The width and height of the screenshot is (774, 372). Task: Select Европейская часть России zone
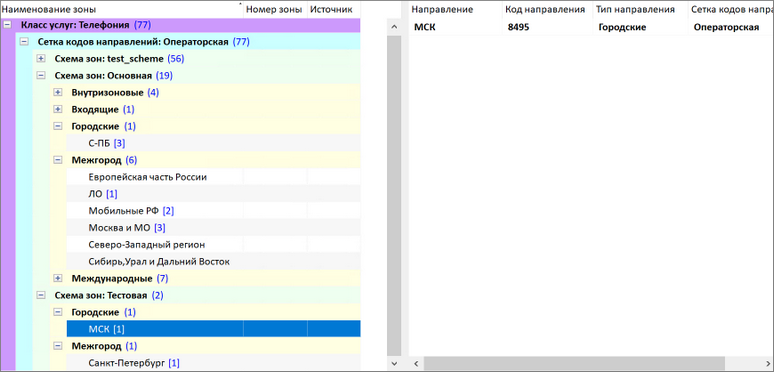[x=213, y=177]
